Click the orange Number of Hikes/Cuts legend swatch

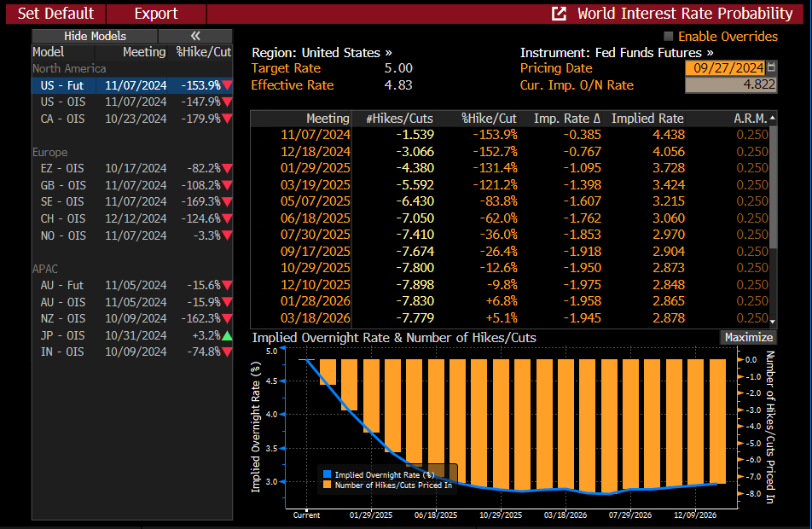pyautogui.click(x=327, y=485)
